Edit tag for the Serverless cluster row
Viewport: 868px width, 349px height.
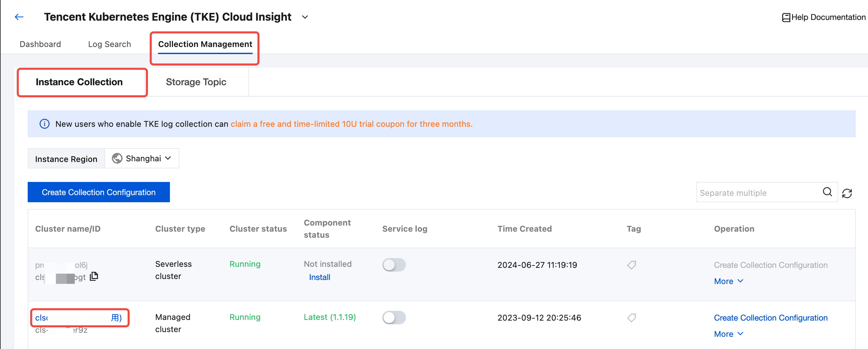coord(632,265)
